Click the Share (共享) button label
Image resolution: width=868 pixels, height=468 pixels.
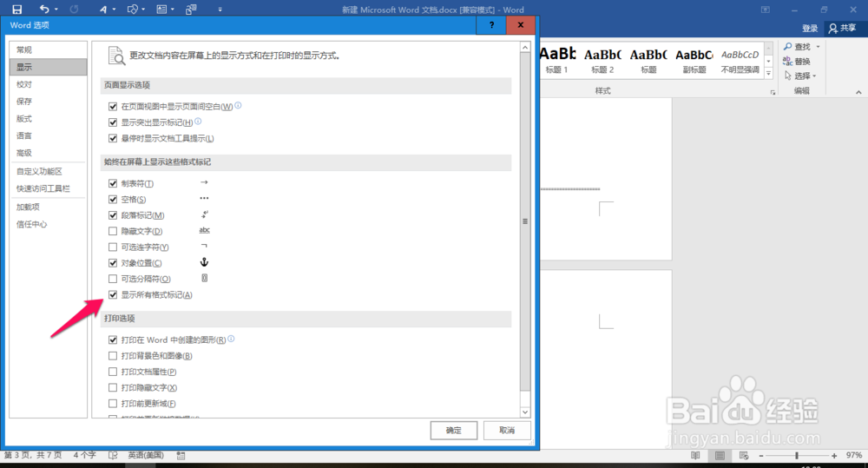(x=848, y=28)
